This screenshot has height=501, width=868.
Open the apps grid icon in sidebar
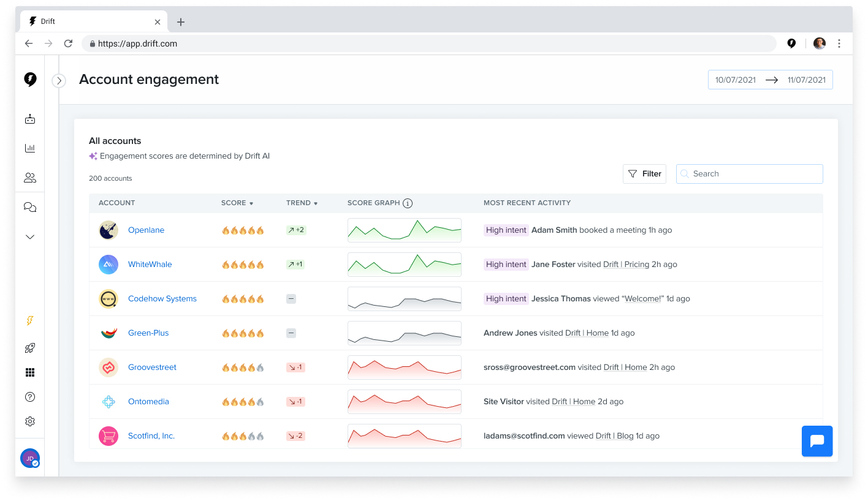point(30,372)
